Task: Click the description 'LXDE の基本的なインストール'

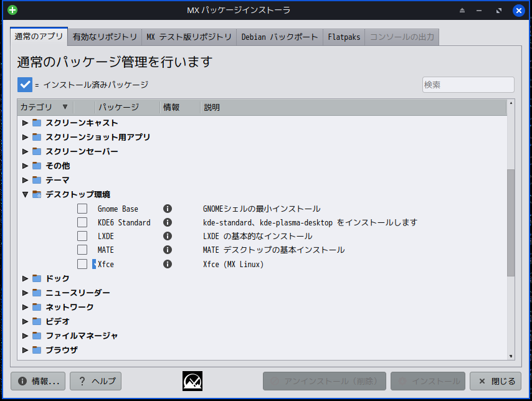Action: [x=257, y=236]
